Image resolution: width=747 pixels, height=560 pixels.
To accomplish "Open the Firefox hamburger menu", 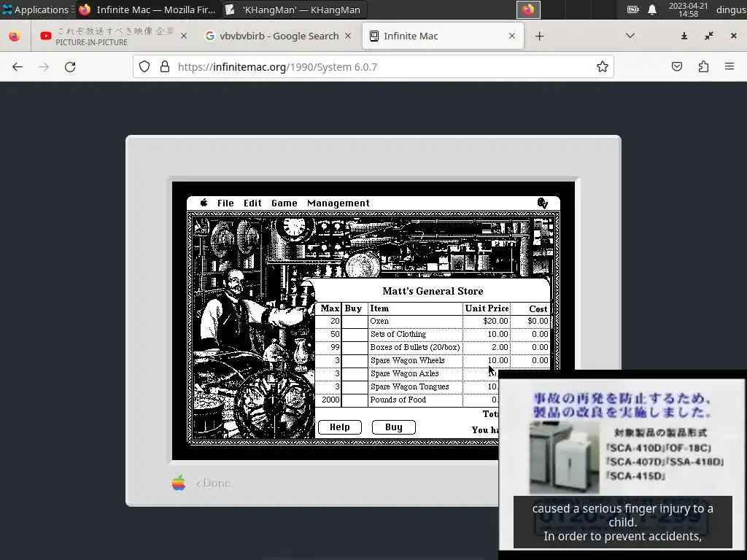I will click(729, 66).
